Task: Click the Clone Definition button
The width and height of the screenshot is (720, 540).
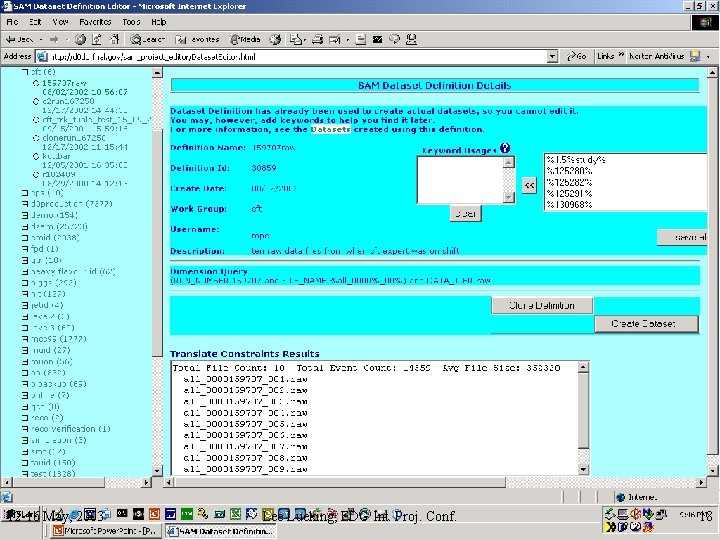Action: point(542,305)
